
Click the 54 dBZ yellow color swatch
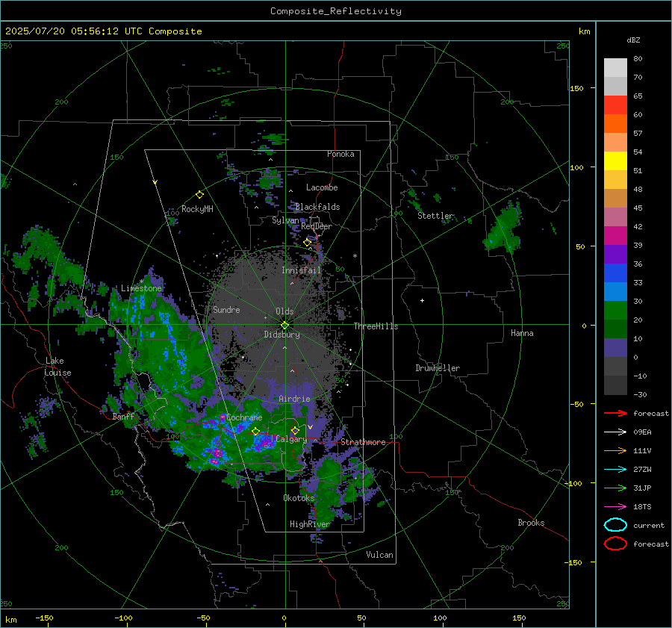point(615,161)
